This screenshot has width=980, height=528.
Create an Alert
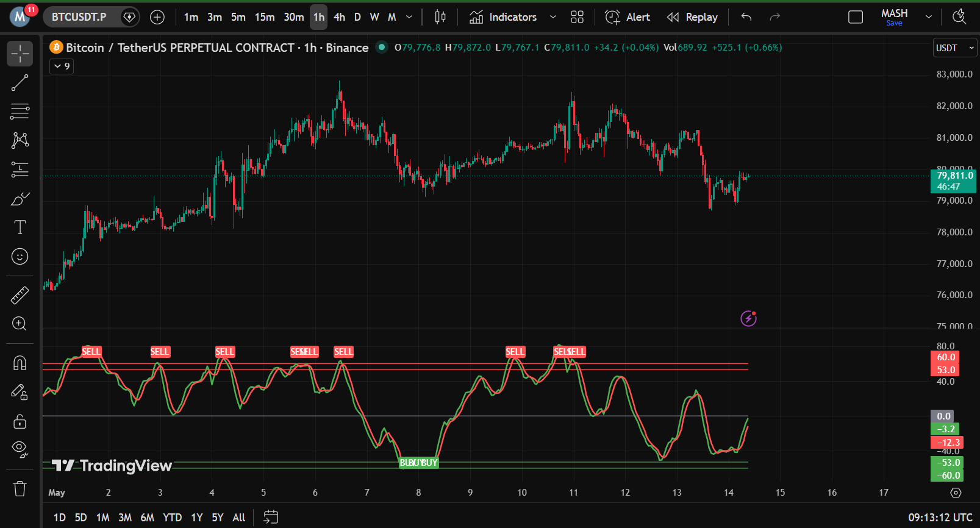(x=628, y=17)
